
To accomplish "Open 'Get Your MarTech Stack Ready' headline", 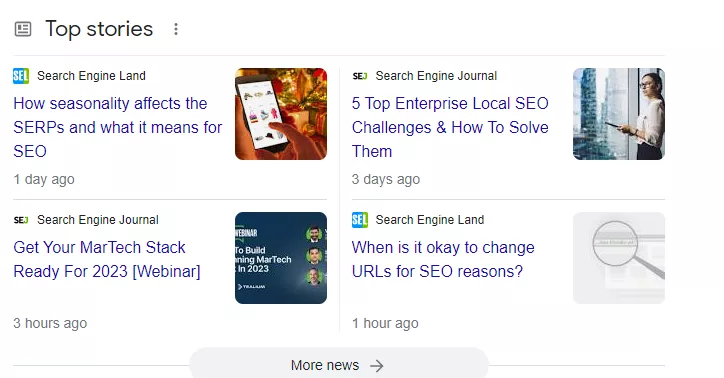I will point(107,259).
